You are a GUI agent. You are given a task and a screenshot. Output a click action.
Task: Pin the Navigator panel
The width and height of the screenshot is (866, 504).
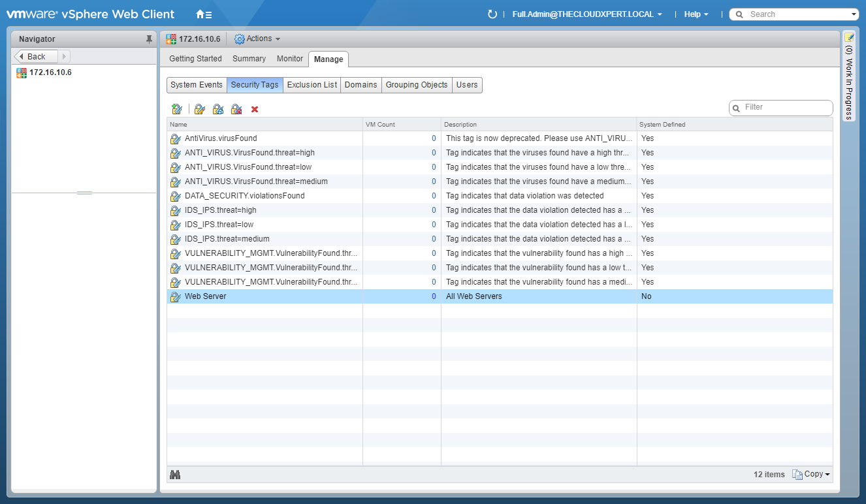tap(149, 39)
